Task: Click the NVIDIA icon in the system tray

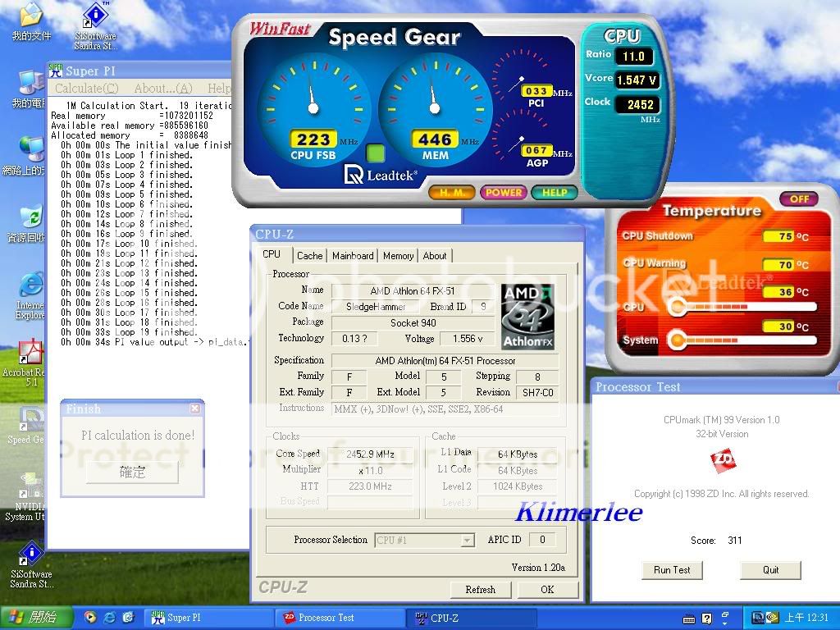Action: [772, 618]
